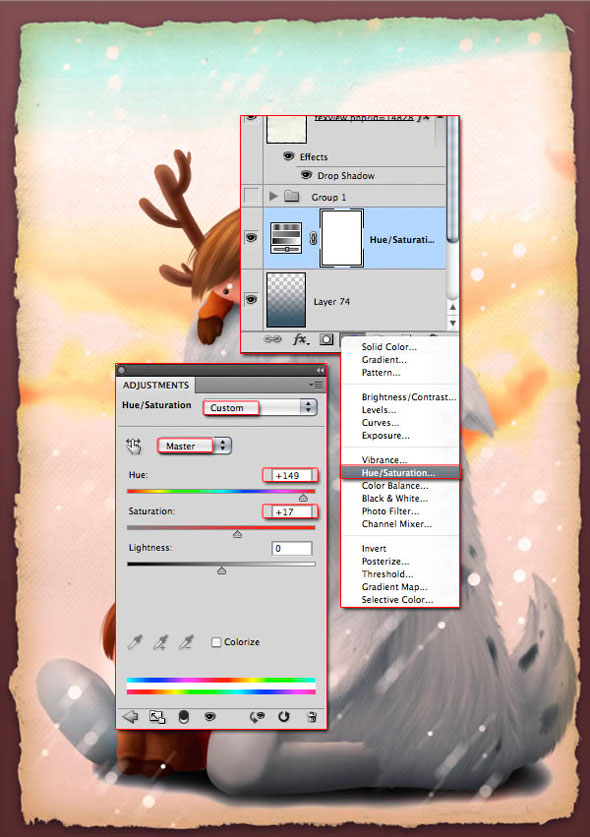Hide Layer 74 visibility eye

tap(251, 299)
